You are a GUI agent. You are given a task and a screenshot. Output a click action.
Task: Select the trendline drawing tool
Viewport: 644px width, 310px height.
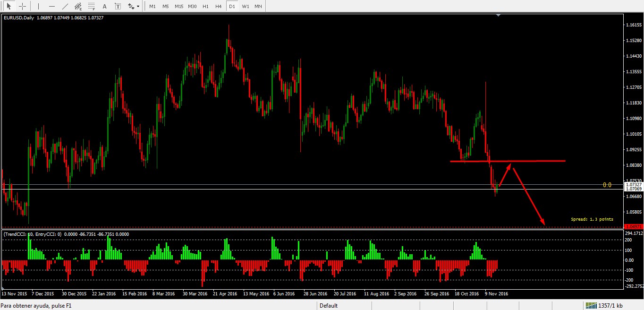click(x=65, y=7)
